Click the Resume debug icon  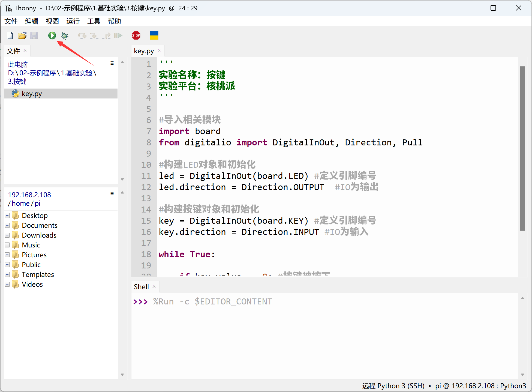tap(118, 35)
